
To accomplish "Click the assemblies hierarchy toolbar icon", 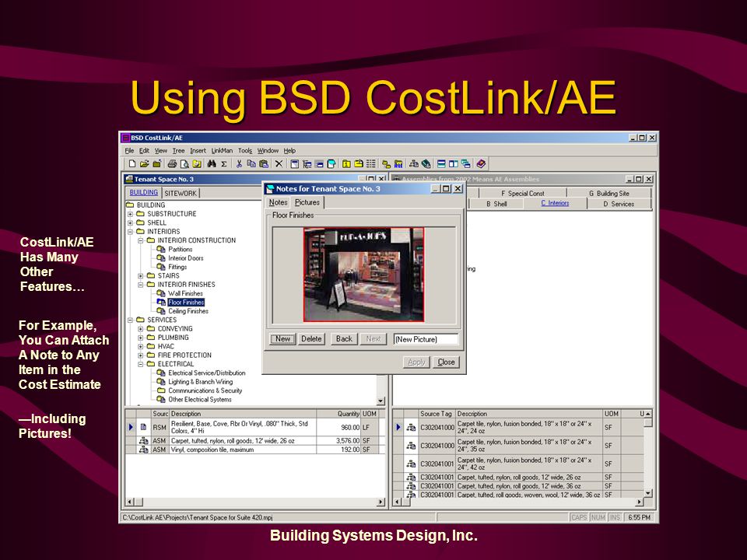I will tap(413, 164).
